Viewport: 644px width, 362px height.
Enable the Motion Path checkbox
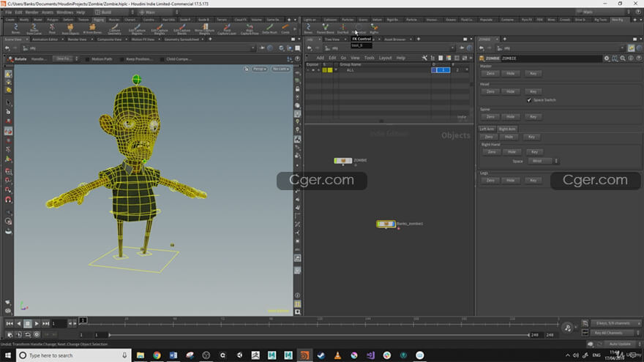pos(89,59)
